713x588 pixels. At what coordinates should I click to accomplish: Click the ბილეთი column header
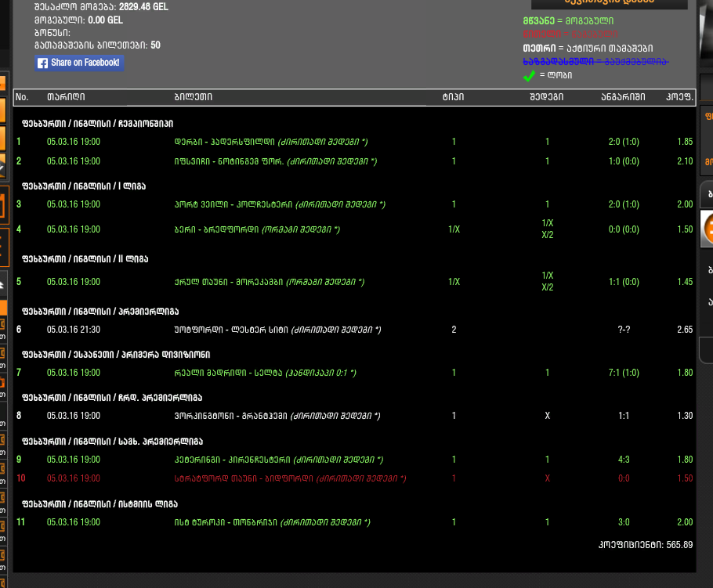(x=193, y=97)
